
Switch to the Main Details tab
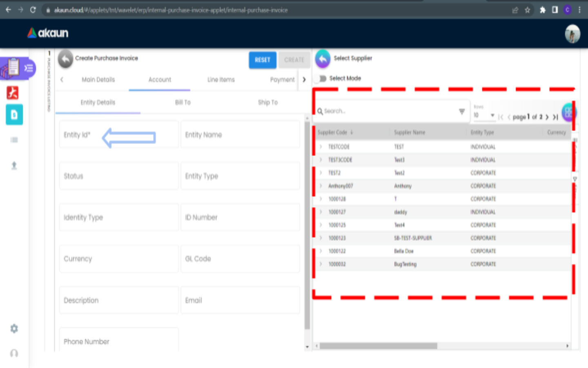tap(98, 80)
